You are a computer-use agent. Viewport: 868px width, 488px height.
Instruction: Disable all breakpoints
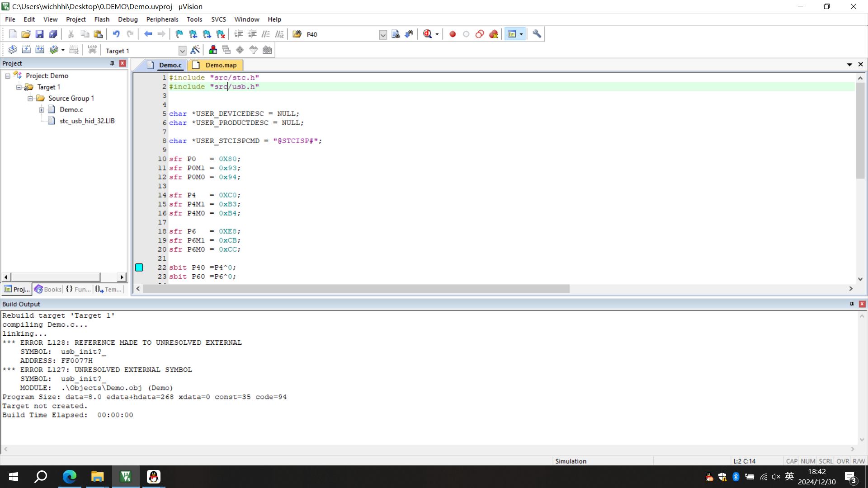(480, 34)
